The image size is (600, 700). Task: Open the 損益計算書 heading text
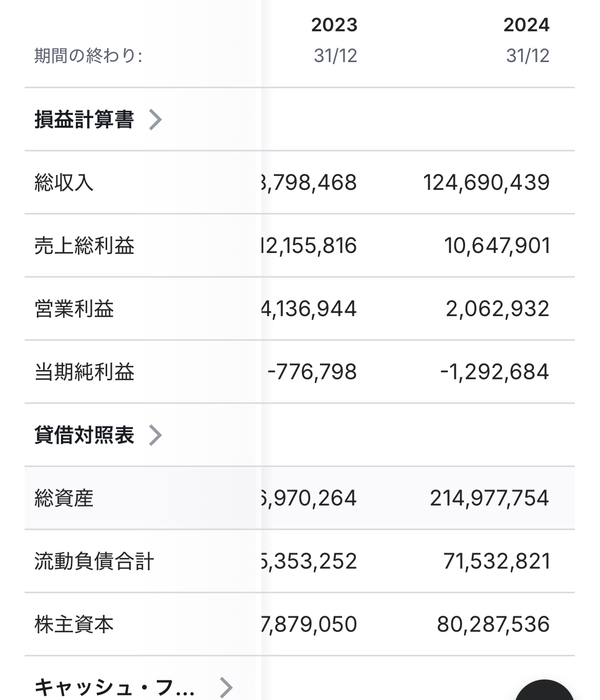tap(84, 120)
